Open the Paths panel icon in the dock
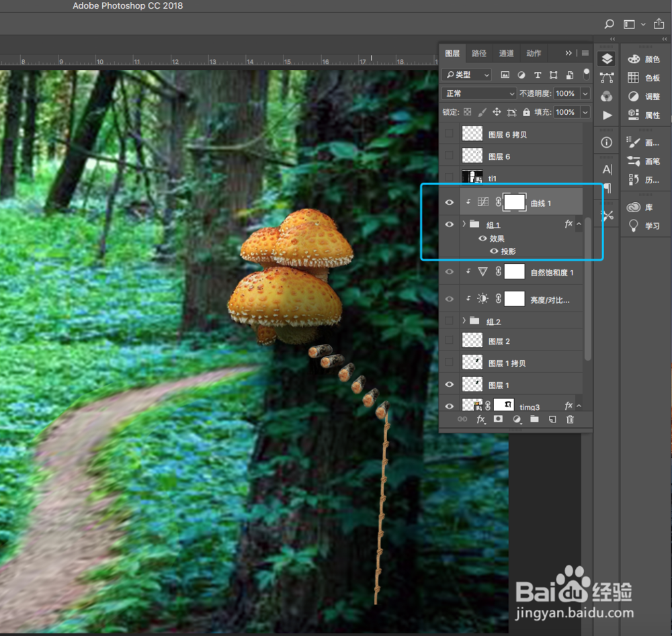The width and height of the screenshot is (672, 636). click(607, 77)
